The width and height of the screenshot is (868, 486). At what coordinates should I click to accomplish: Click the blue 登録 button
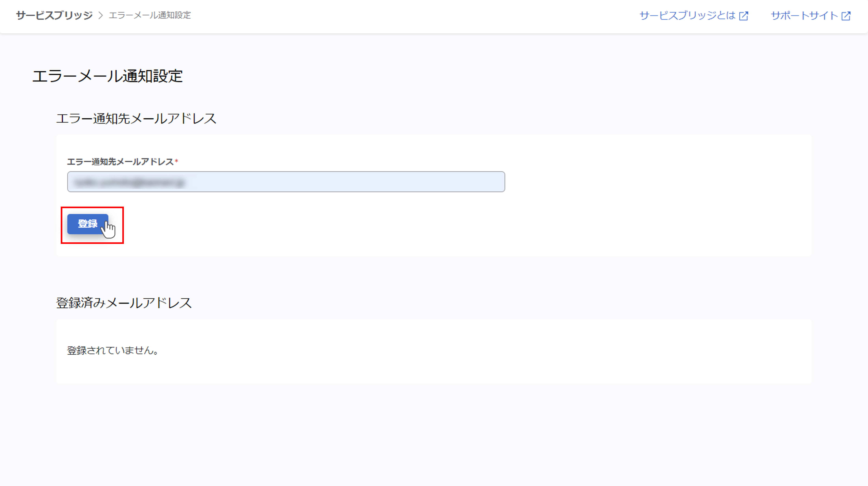click(88, 224)
